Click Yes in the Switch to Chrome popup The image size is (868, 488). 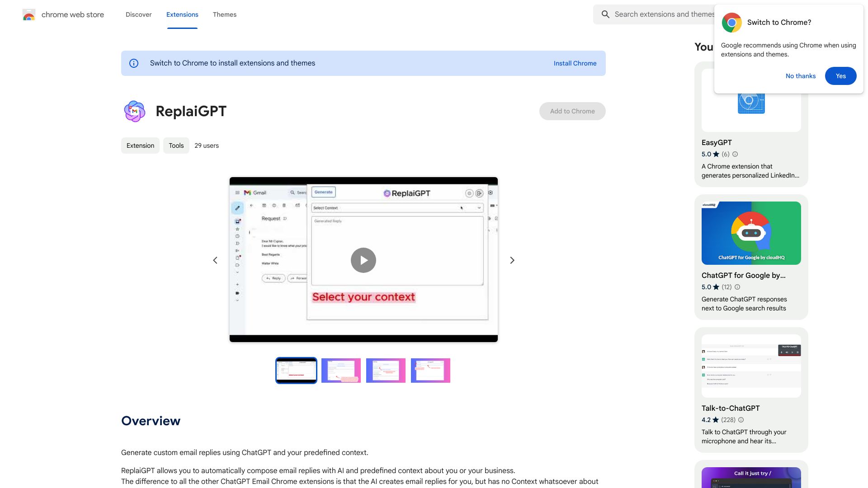point(841,76)
